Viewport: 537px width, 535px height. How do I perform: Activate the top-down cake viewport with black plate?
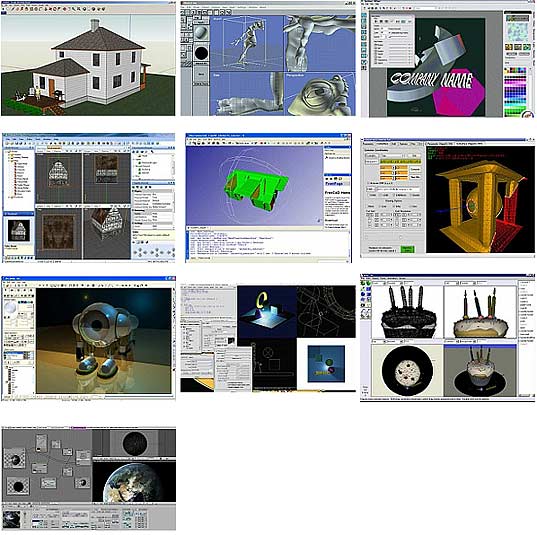(x=407, y=371)
